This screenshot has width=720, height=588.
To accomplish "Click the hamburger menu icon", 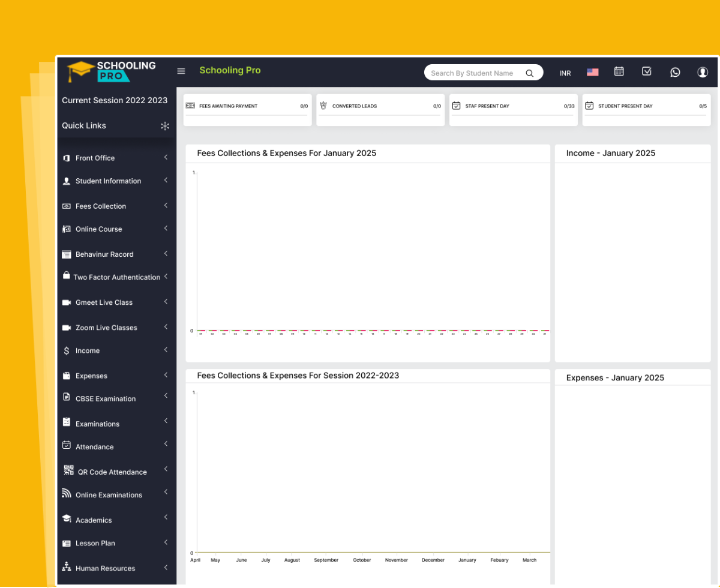I will click(x=181, y=71).
